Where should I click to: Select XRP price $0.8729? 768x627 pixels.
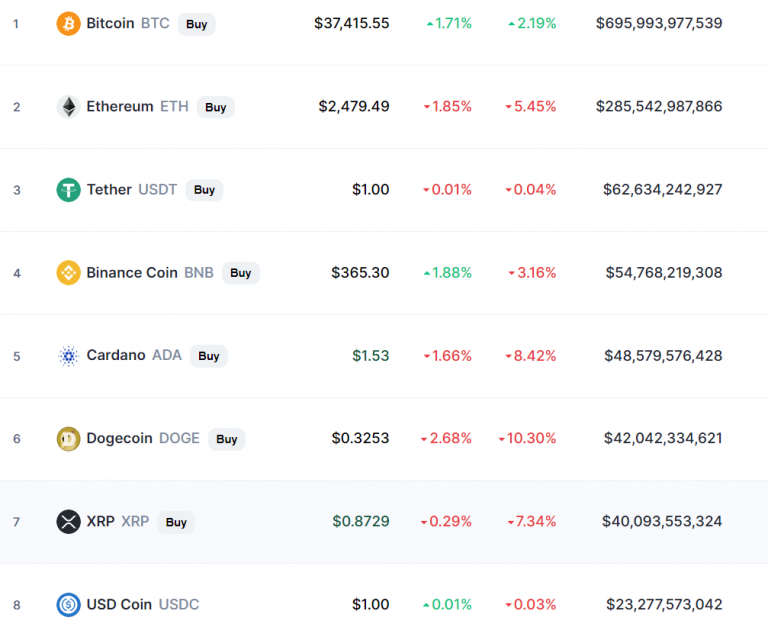pos(360,521)
